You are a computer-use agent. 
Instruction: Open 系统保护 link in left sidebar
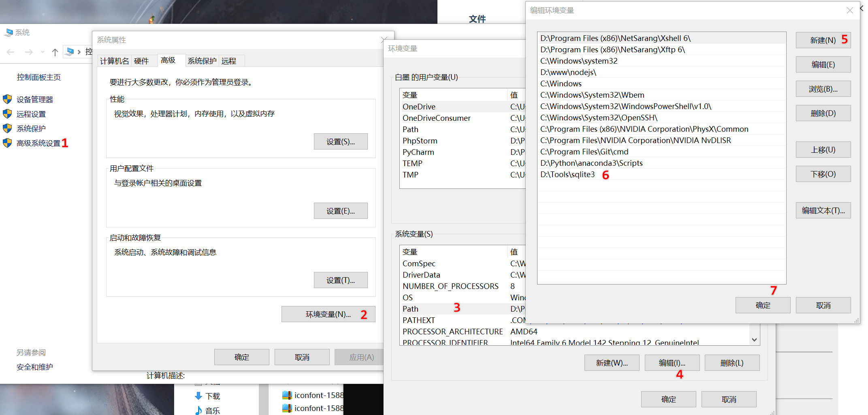31,128
